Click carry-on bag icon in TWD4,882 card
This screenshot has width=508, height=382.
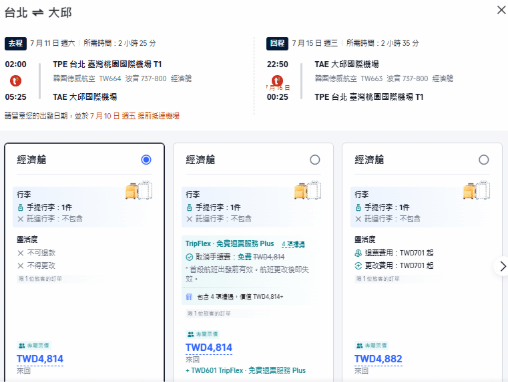tap(358, 207)
